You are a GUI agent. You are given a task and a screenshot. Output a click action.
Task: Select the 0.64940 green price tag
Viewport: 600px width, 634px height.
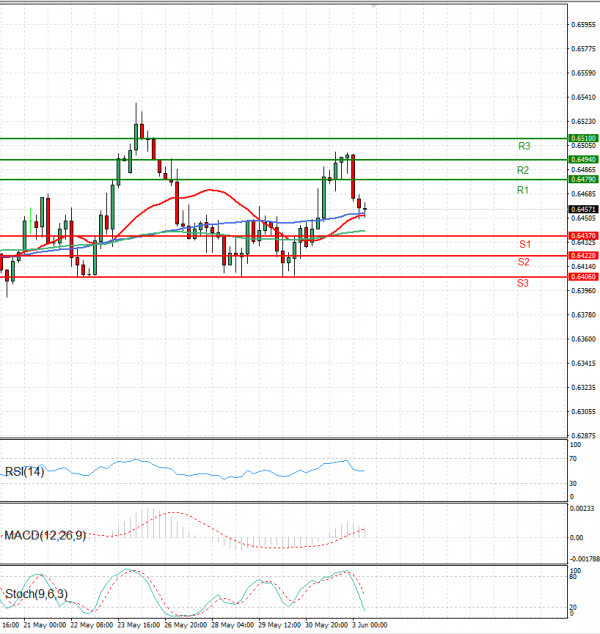click(x=583, y=159)
